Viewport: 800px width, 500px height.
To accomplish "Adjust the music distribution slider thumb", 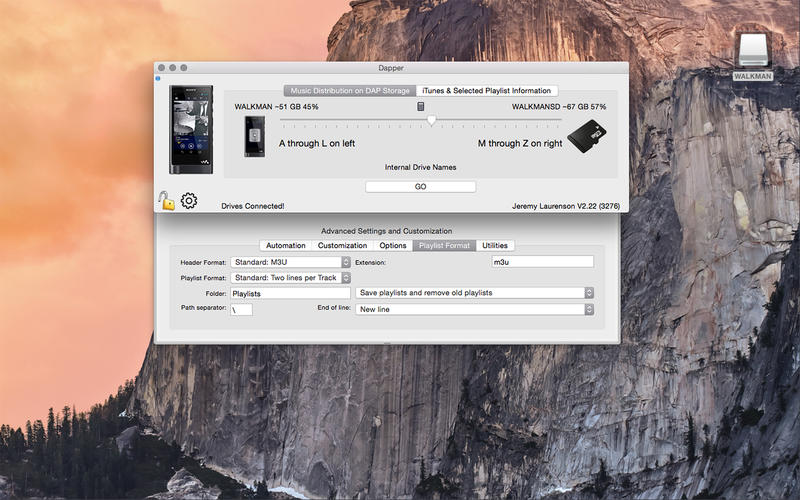I will point(432,120).
